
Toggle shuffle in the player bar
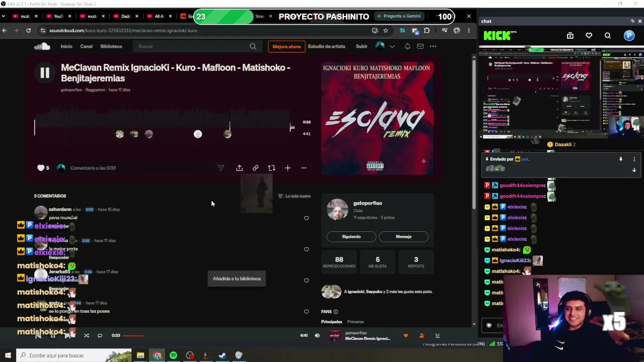pos(87,335)
